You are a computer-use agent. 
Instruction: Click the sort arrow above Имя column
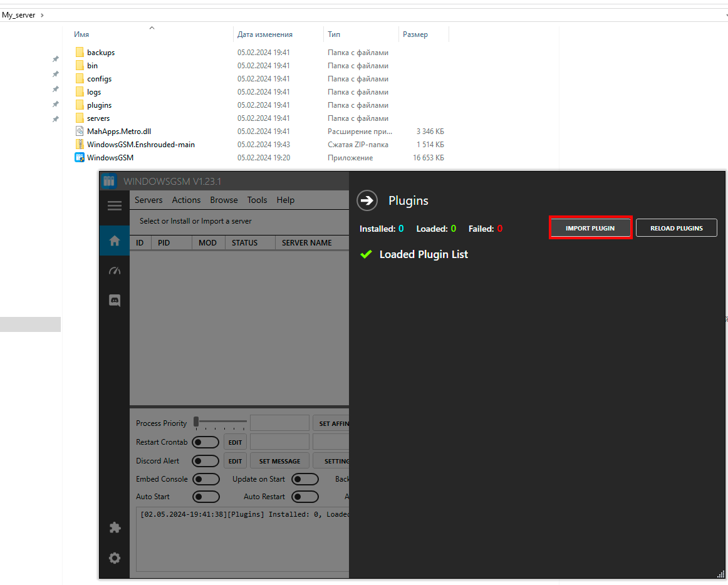152,28
